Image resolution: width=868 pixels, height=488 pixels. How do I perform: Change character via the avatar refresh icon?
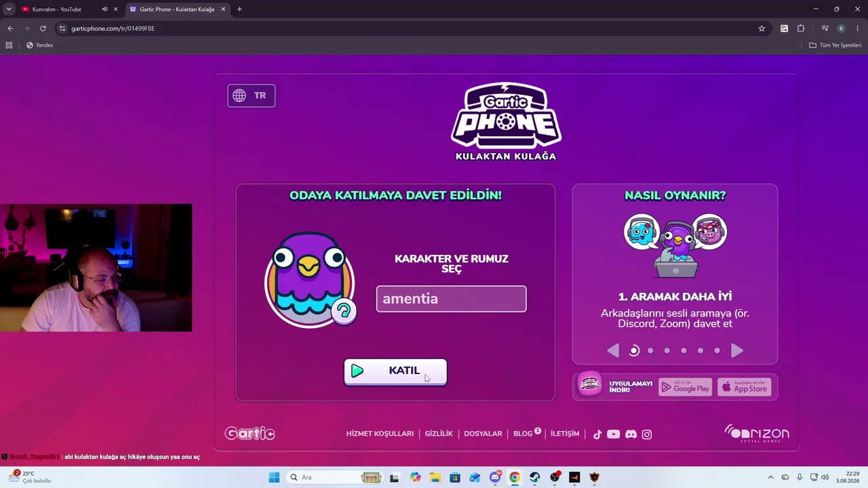[344, 311]
